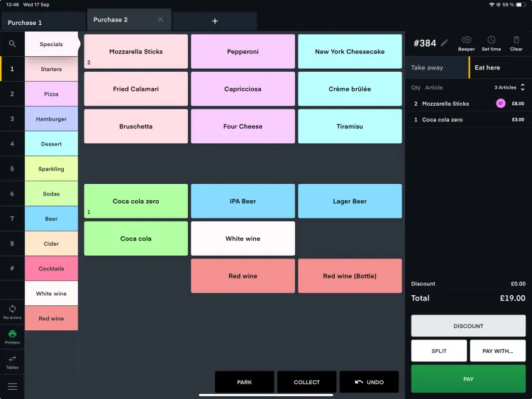Screen dimensions: 532x399
Task: Select the Cocktails category
Action: point(51,269)
